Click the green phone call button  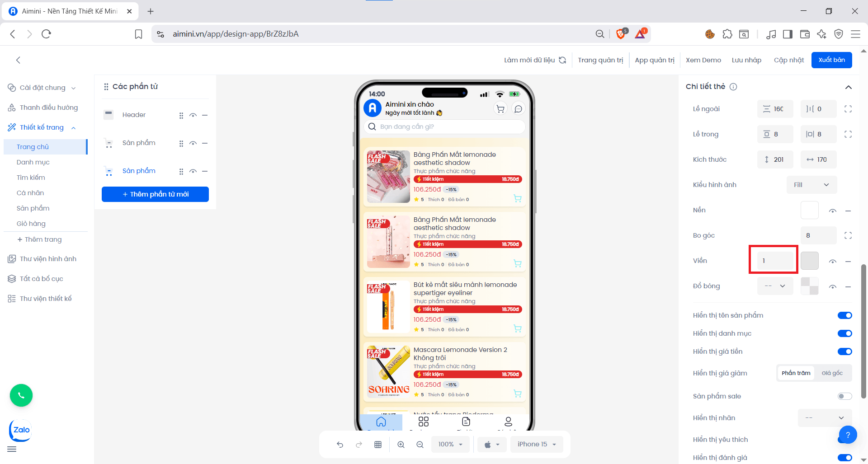21,395
